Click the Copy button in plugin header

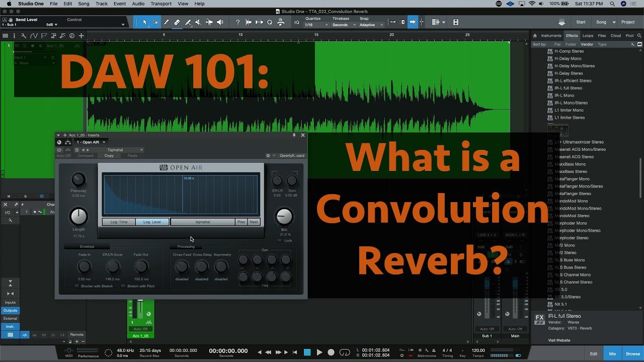coord(109,156)
